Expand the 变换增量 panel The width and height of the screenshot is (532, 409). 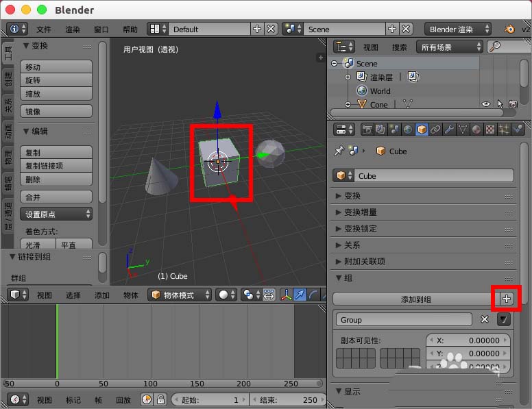(361, 212)
